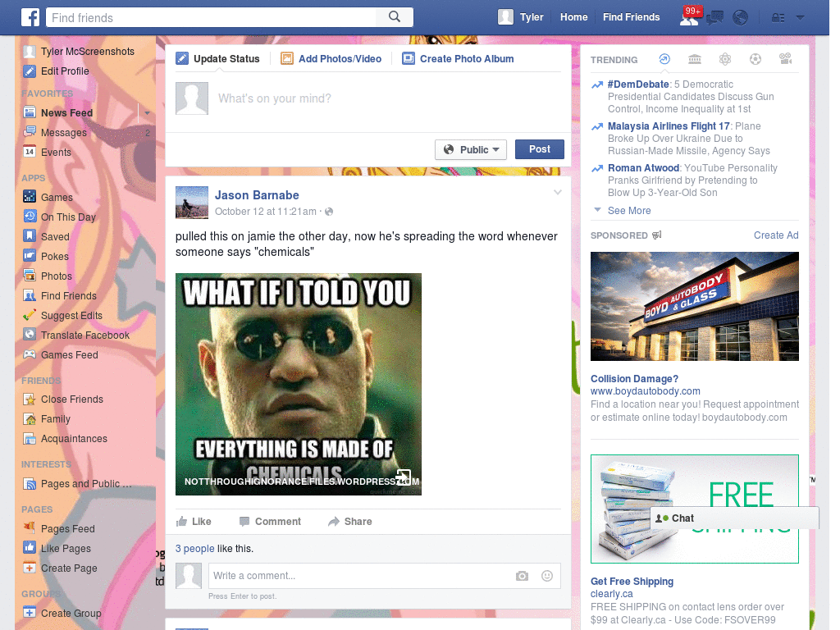Image resolution: width=840 pixels, height=630 pixels.
Task: Click the Create Ad link
Action: [x=776, y=235]
